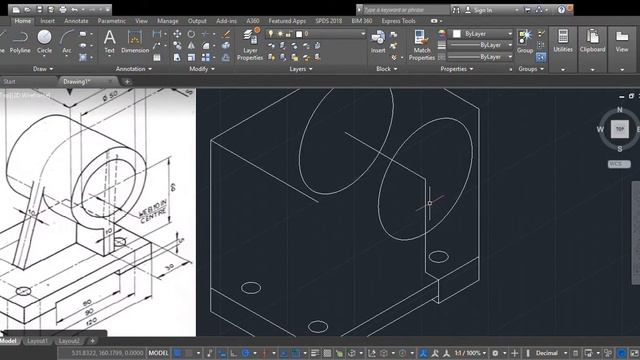Toggle snap mode in status bar
The image size is (640, 360).
189,353
